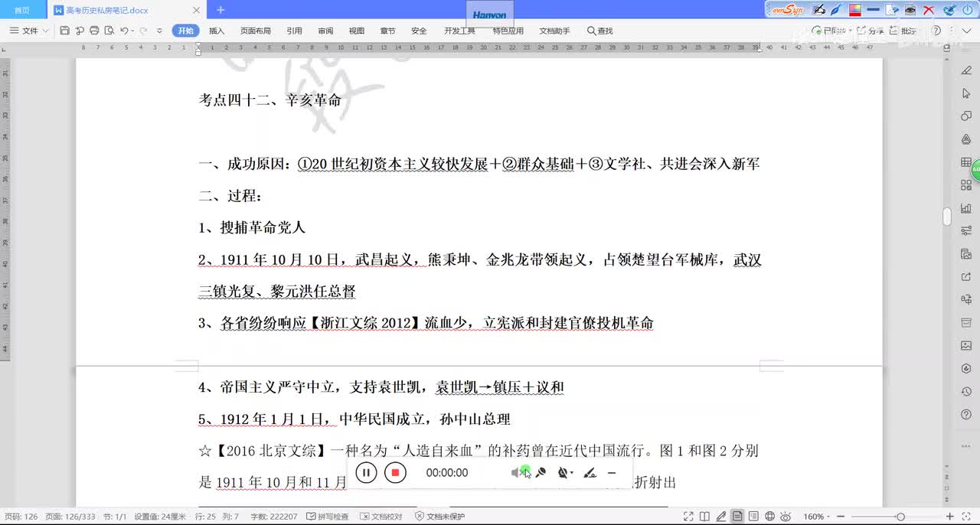The image size is (980, 525).
Task: Expand the quick access toolbar customize arrow
Action: point(159,31)
